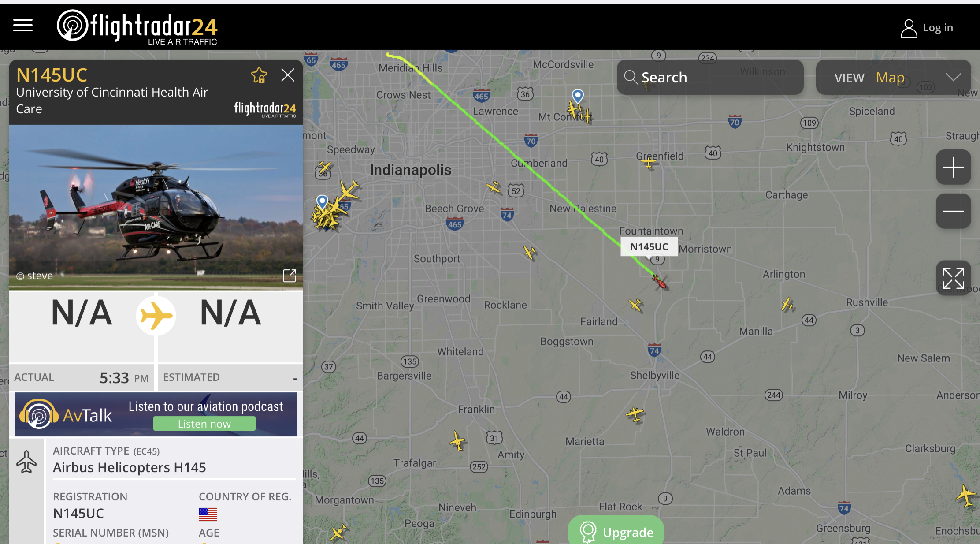
Task: Zoom in on the map
Action: coord(954,168)
